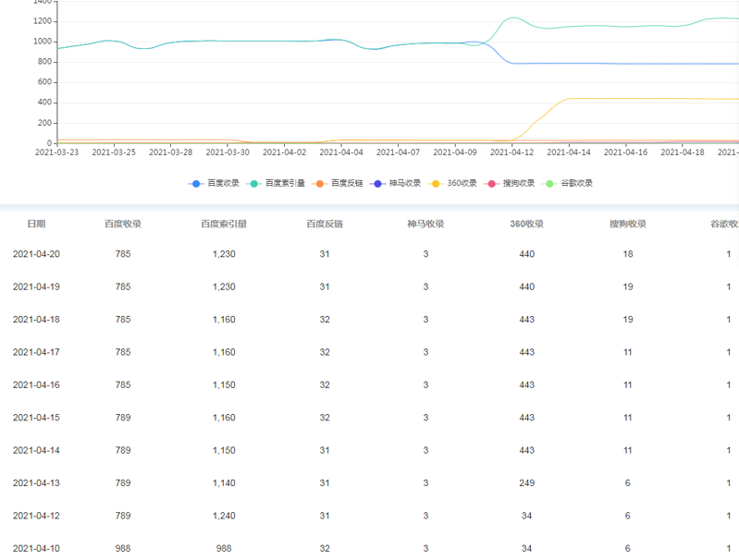The width and height of the screenshot is (739, 560).
Task: Select the 2021-04-20 date in table
Action: [36, 254]
